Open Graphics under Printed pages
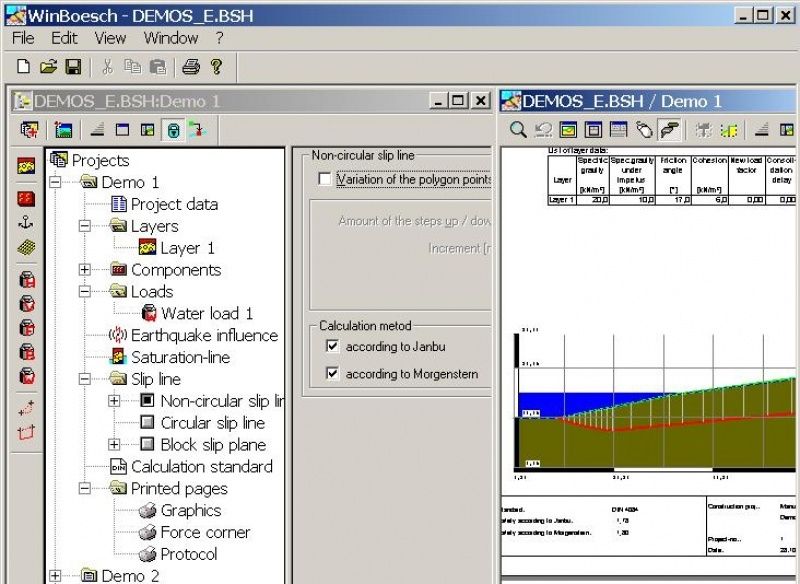Screen dimensions: 800x584 [x=191, y=510]
